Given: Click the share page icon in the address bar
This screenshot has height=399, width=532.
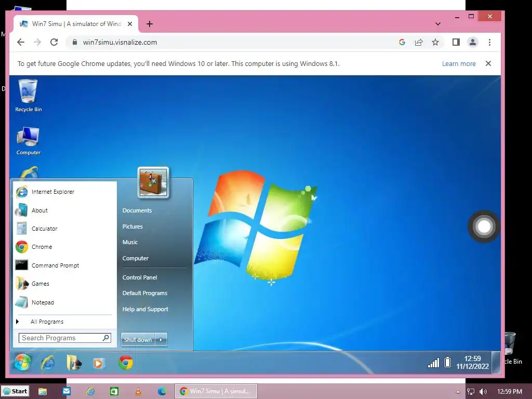Looking at the screenshot, I should coord(419,42).
